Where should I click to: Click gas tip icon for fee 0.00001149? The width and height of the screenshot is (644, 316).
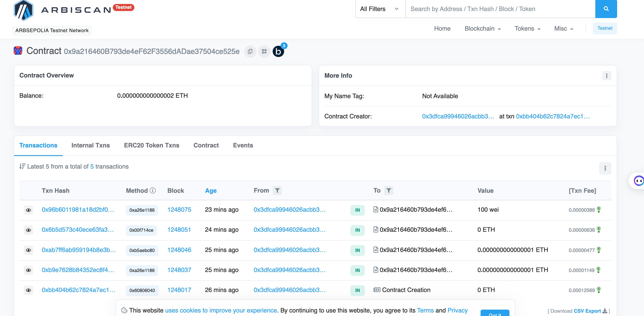pyautogui.click(x=598, y=269)
